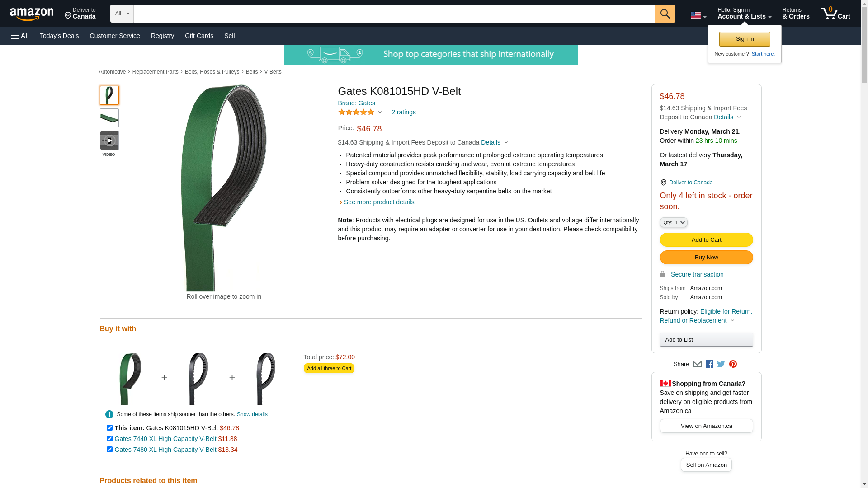Share product via email icon
Viewport: 868px width, 488px height.
click(697, 364)
